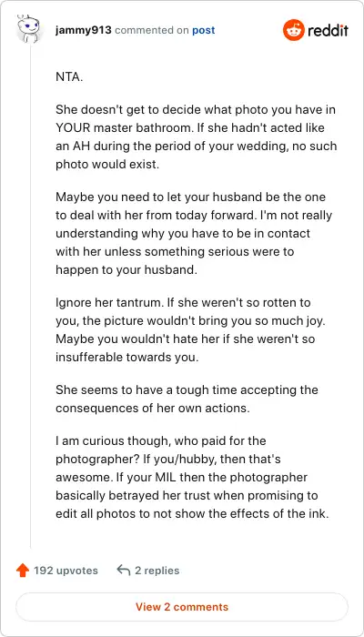Click the final line mentioning "effects of the ink"
This screenshot has height=637, width=364.
[x=192, y=513]
